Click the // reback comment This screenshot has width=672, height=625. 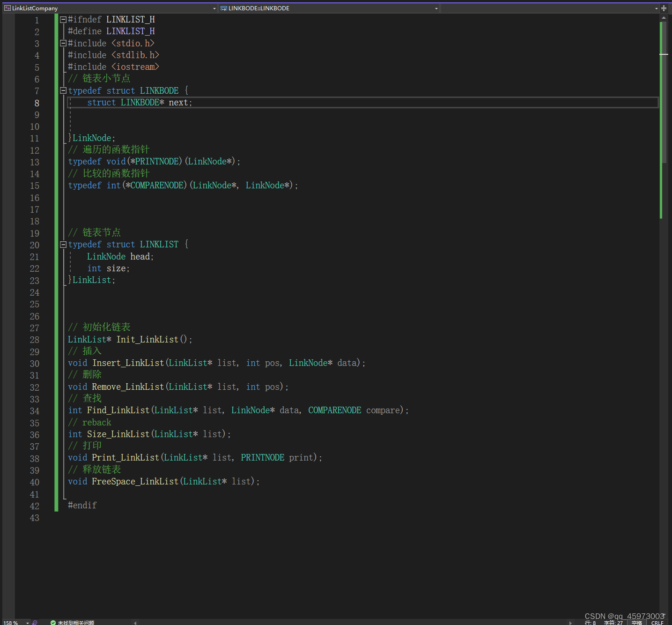coord(89,422)
